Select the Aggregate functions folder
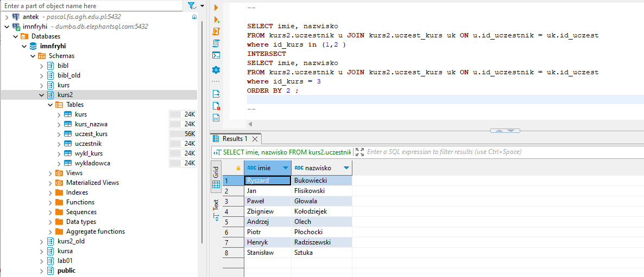Screen dimensions: 644x277 (95, 231)
